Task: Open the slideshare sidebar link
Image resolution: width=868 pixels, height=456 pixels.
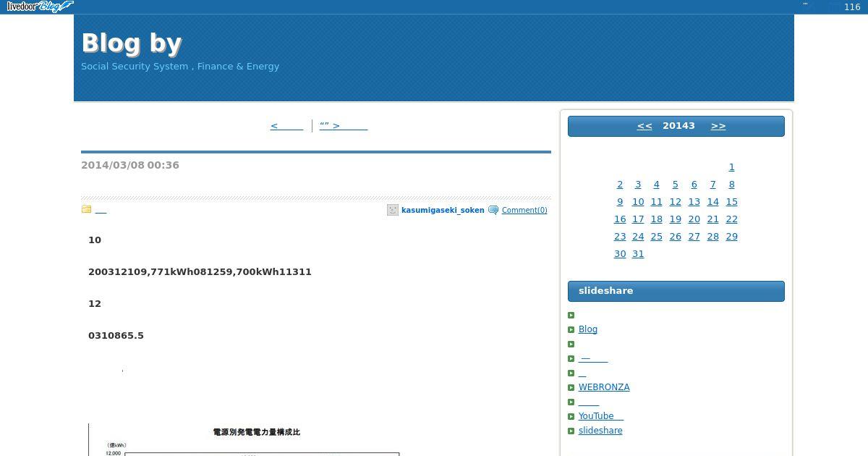Action: (600, 431)
